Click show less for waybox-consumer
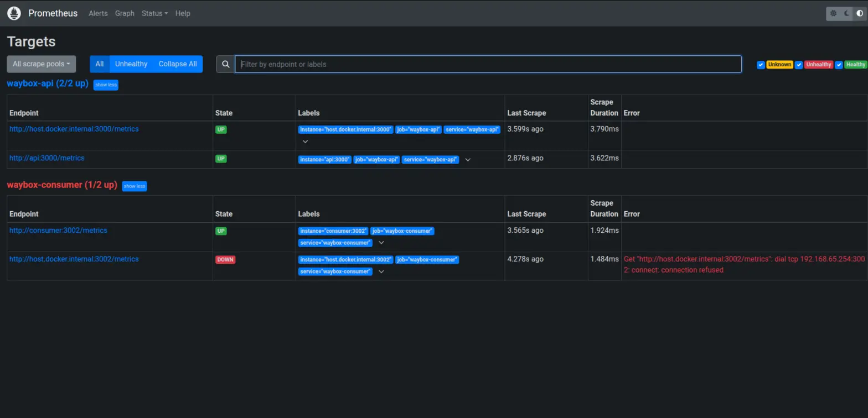 click(x=135, y=186)
